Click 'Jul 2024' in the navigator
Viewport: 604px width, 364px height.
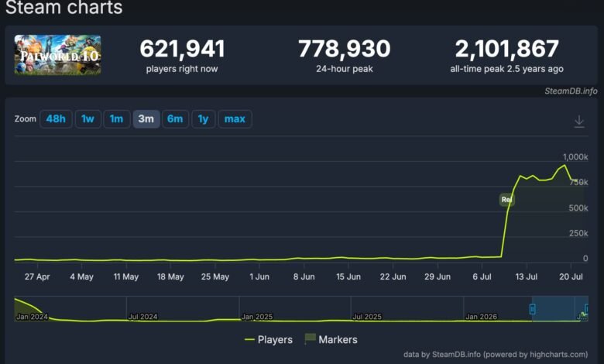pos(143,317)
